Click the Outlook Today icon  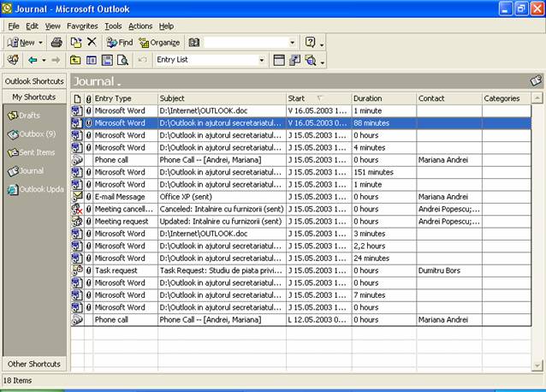[x=13, y=60]
